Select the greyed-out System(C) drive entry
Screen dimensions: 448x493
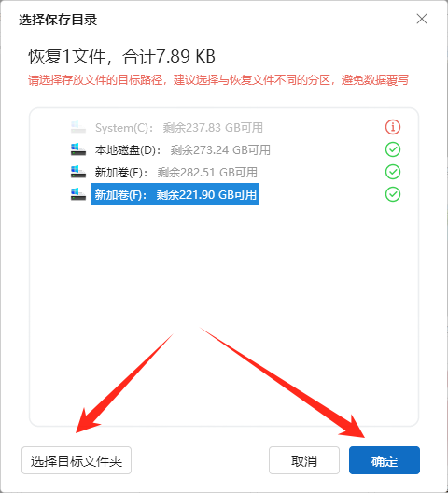(179, 128)
